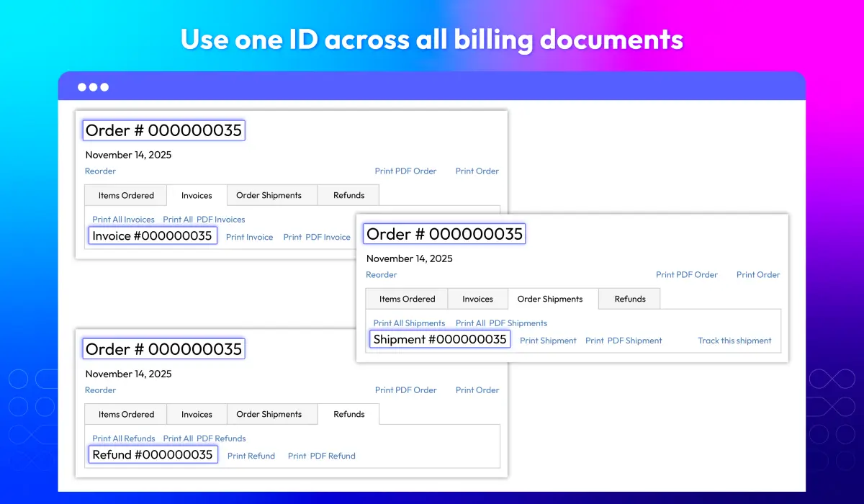Click Print PDF Order in the invoice panel
This screenshot has width=864, height=504.
tap(405, 171)
